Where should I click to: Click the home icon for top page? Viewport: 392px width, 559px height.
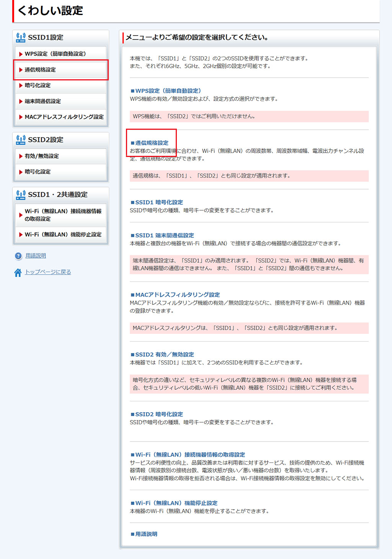click(x=18, y=273)
